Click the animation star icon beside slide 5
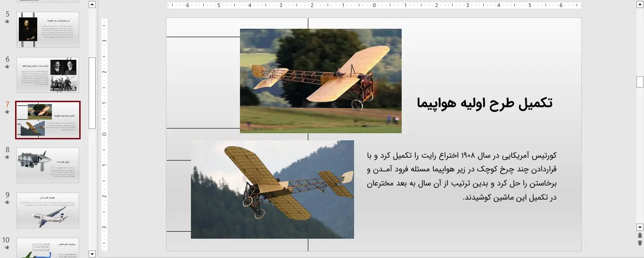 (7, 22)
